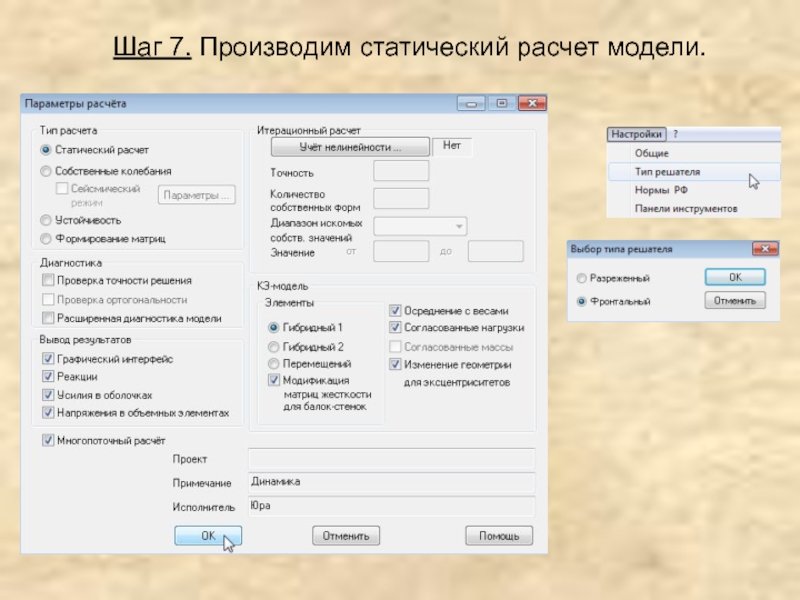Choose the Перемещений element option
Image resolution: width=800 pixels, height=600 pixels.
[x=273, y=364]
